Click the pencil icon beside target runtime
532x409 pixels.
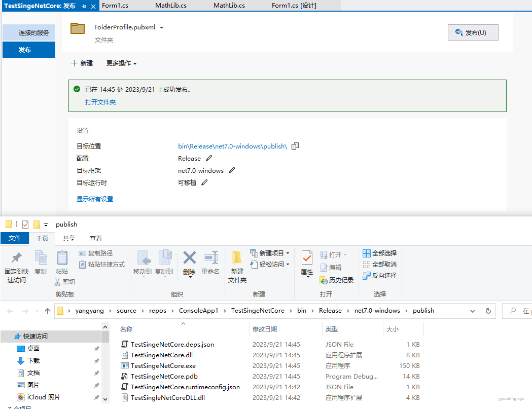tap(204, 182)
